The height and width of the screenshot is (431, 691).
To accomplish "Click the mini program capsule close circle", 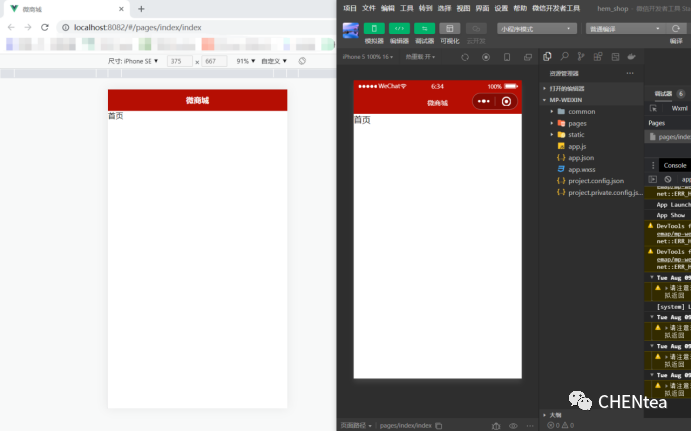I will pos(506,102).
